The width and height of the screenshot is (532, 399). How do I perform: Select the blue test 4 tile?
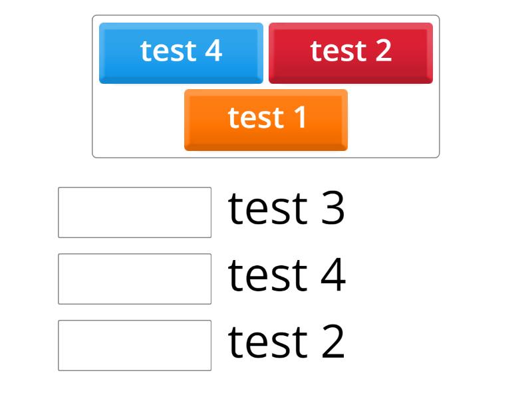[181, 53]
